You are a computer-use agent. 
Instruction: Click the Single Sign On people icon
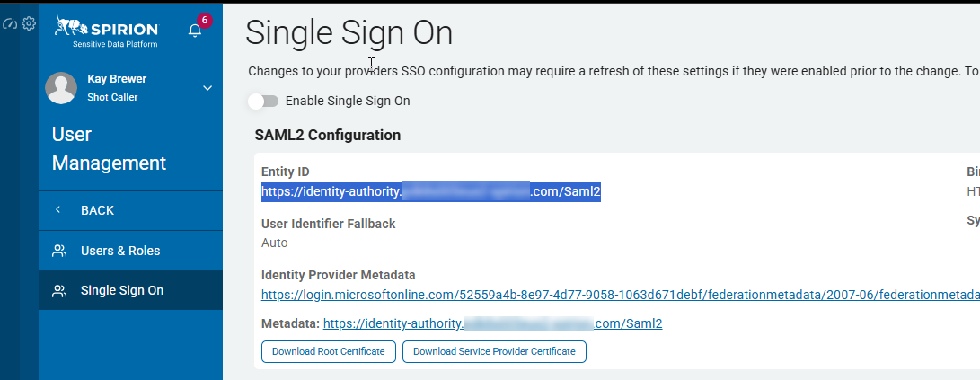click(x=59, y=291)
